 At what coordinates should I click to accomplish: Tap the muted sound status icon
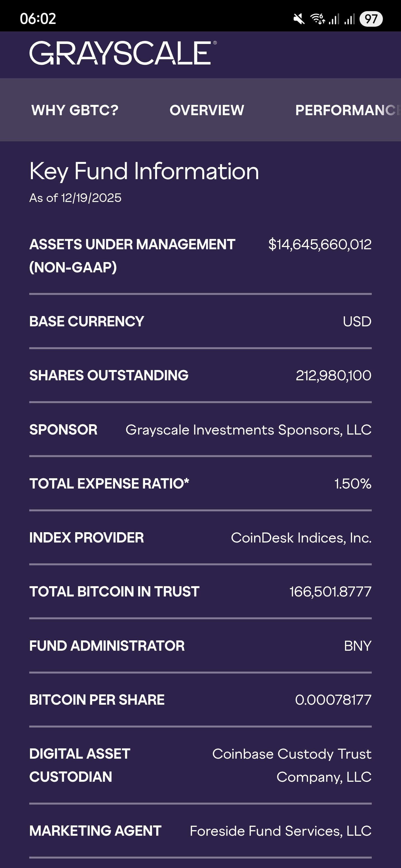(x=299, y=19)
